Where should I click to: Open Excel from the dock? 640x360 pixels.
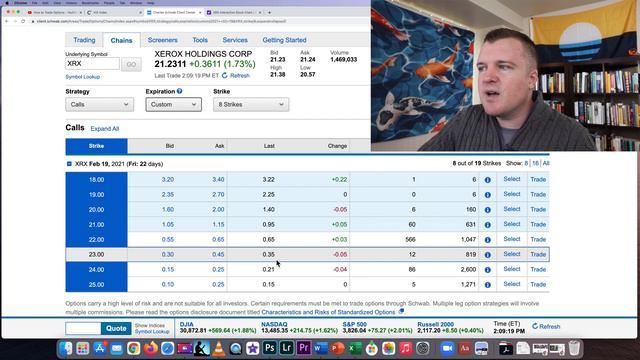[x=355, y=348]
